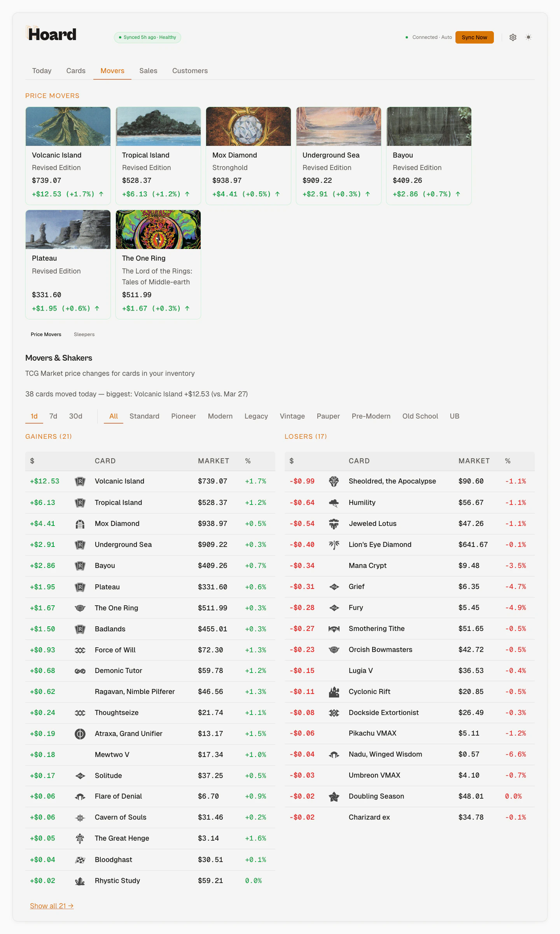Viewport: 560px width, 934px height.
Task: Filter by Standard format
Action: point(144,416)
